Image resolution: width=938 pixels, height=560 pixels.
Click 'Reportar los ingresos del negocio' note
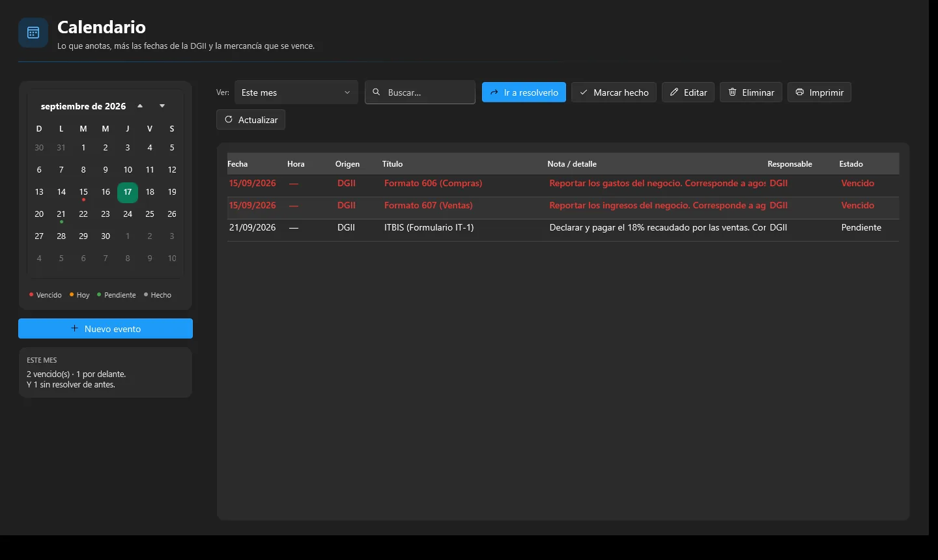point(657,206)
